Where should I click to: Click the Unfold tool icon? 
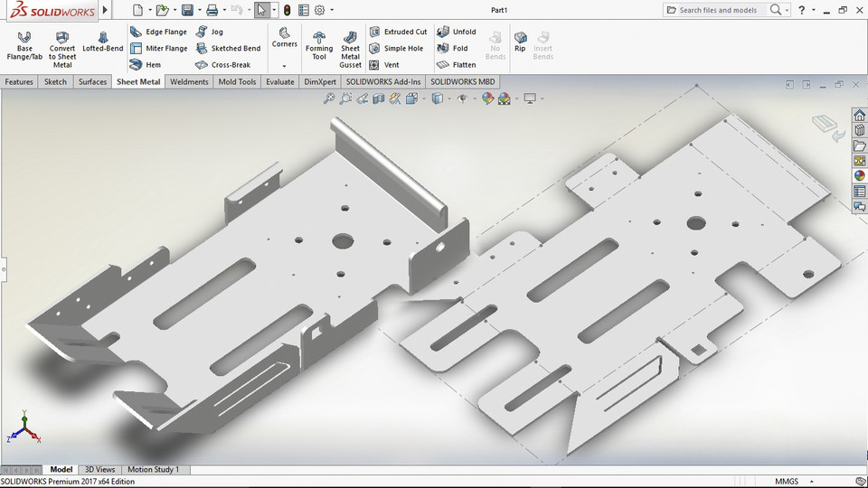tap(443, 32)
